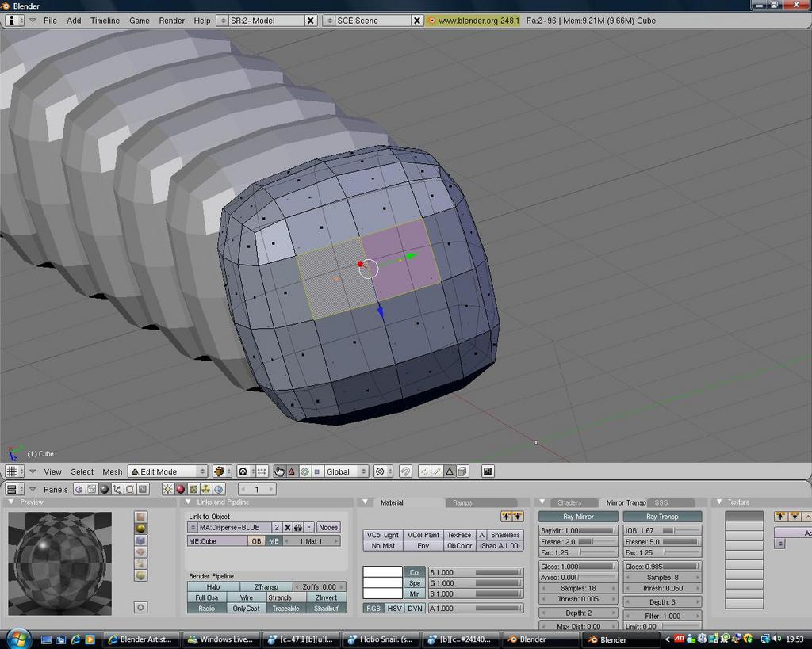
Task: Set preview type to flat plane
Action: pos(140,517)
